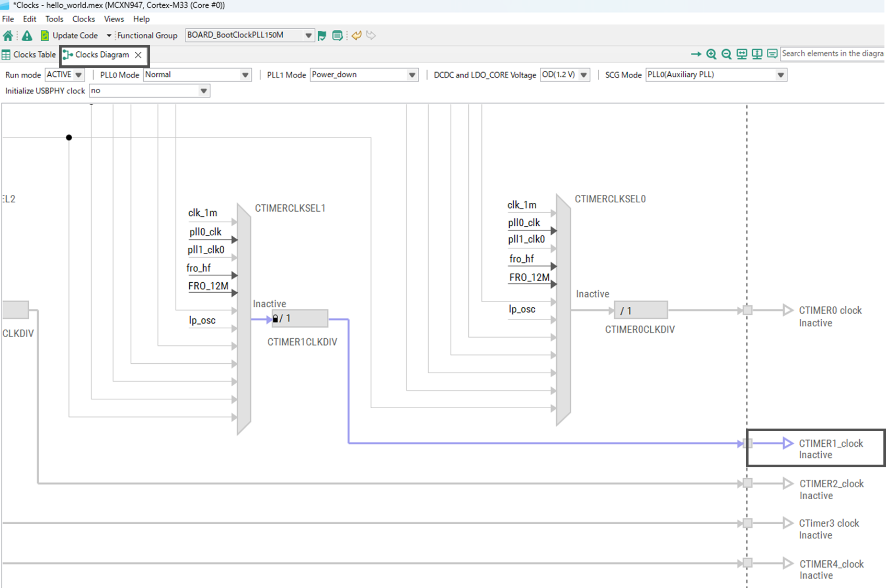The height and width of the screenshot is (588, 886).
Task: Click the green flag functional group icon
Action: (x=322, y=36)
